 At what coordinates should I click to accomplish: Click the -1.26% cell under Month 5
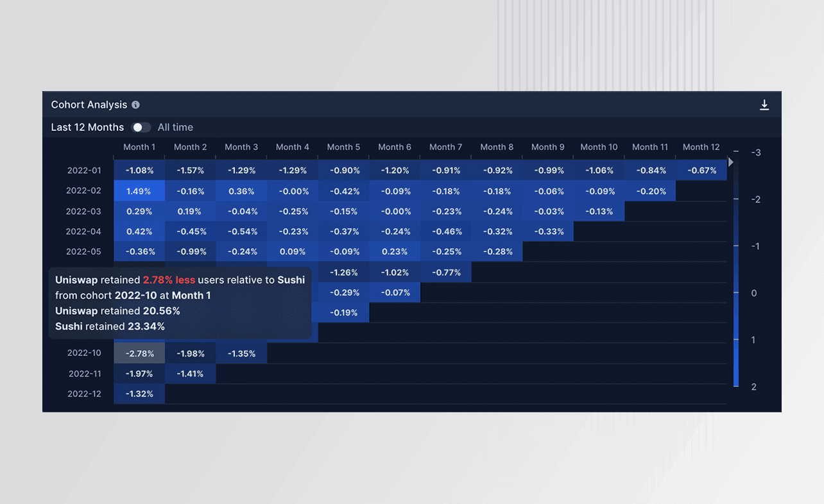(343, 273)
